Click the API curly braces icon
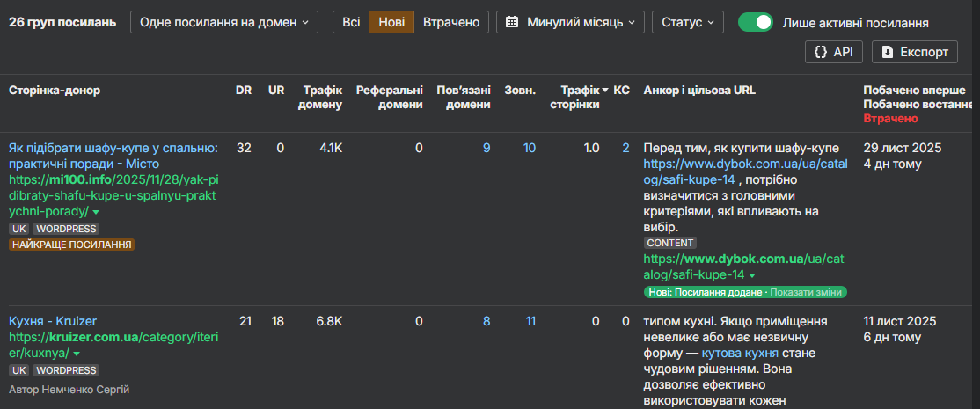Viewport: 980px width, 409px height. [819, 53]
